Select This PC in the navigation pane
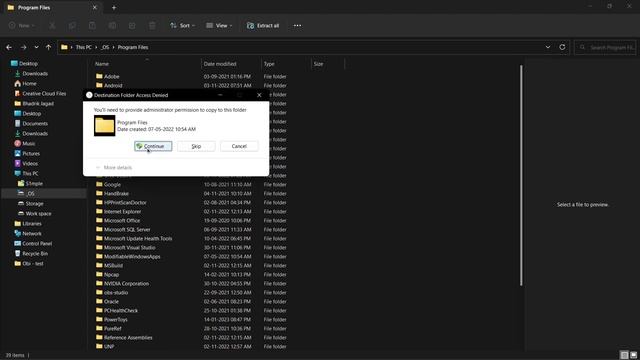640x360 pixels. (30, 173)
